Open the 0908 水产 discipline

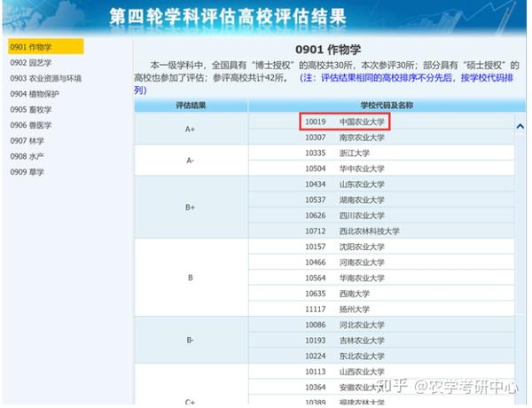27,156
